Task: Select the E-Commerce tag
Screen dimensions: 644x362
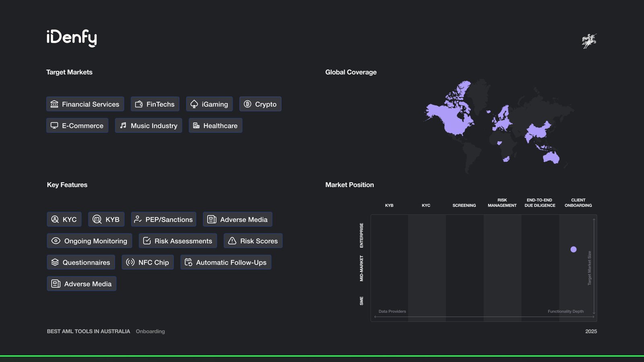Action: pos(77,125)
